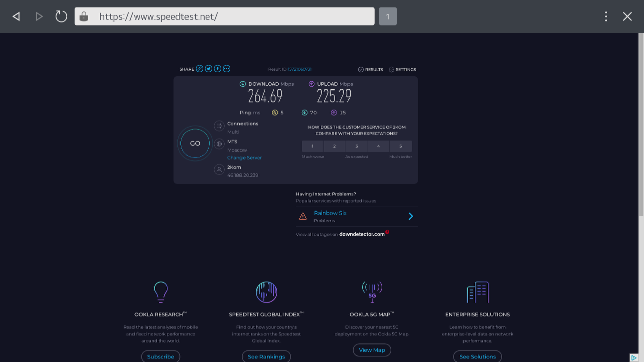This screenshot has height=362, width=644.
Task: Open more share options ellipsis icon
Action: 227,69
